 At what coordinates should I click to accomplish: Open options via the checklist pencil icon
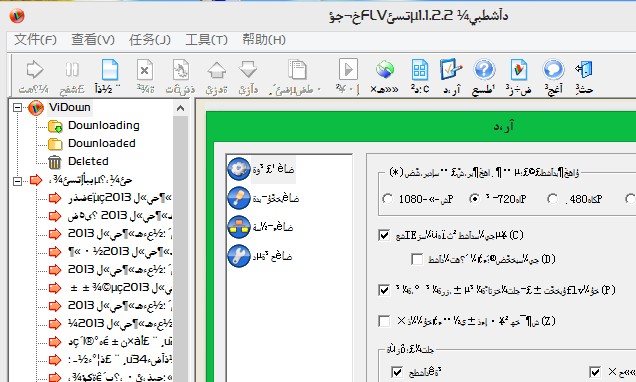(x=451, y=70)
